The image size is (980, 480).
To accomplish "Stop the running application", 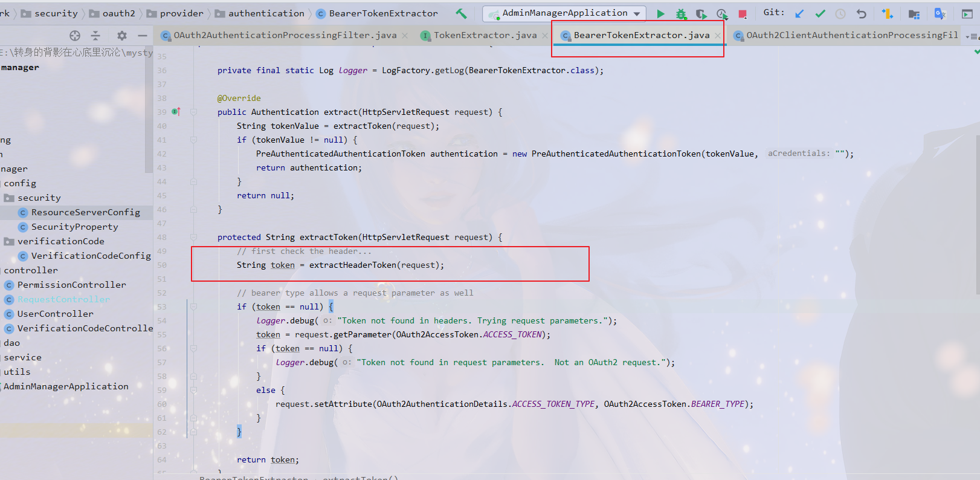I will coord(743,13).
